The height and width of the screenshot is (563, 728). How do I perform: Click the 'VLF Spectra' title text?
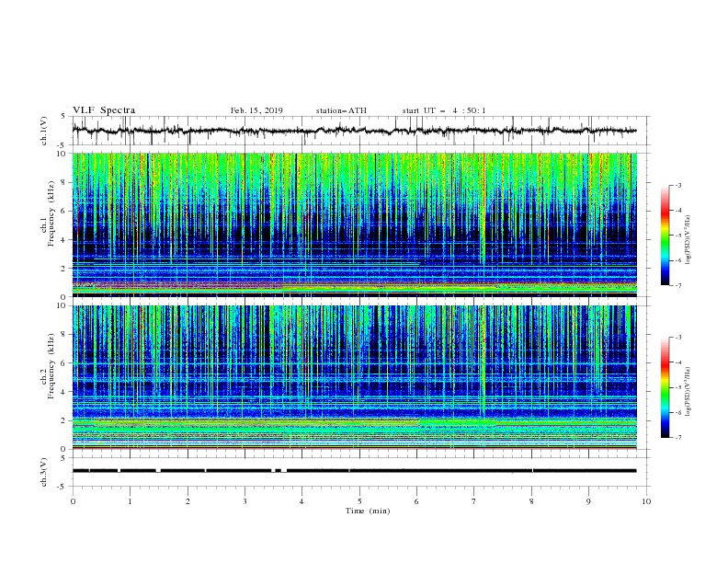click(x=104, y=110)
